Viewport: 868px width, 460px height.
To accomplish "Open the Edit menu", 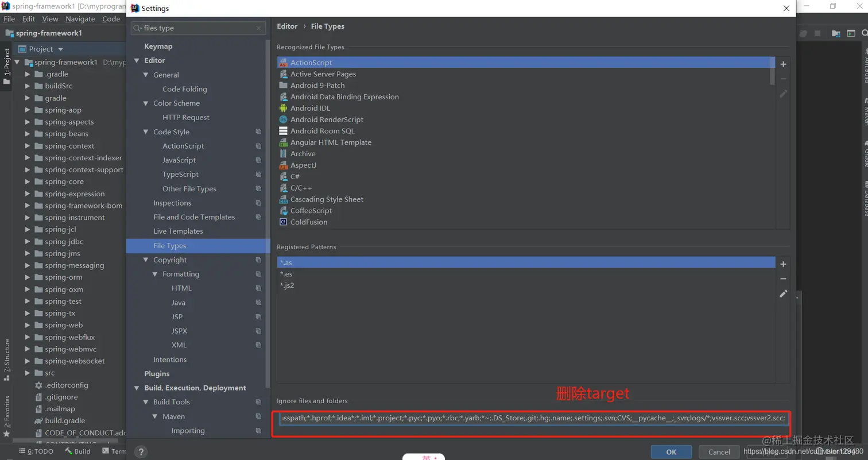I will tap(29, 19).
